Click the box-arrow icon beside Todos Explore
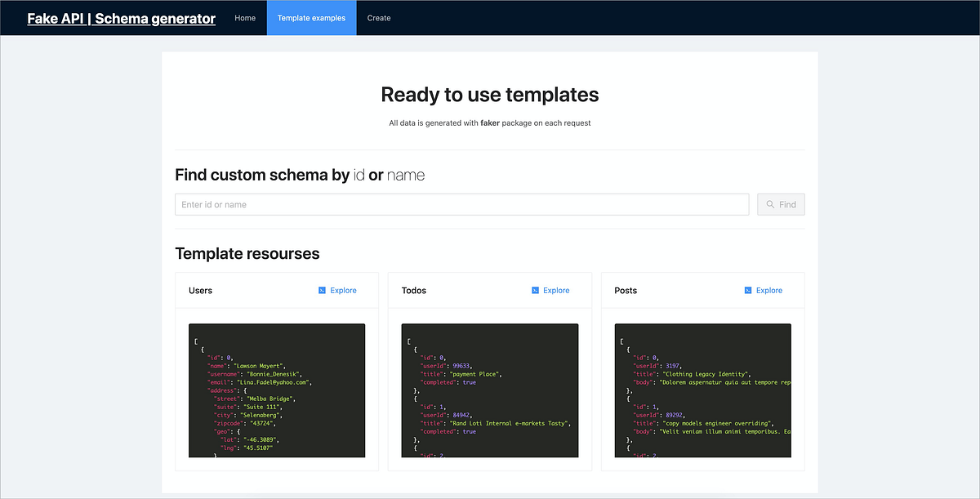 [x=536, y=290]
